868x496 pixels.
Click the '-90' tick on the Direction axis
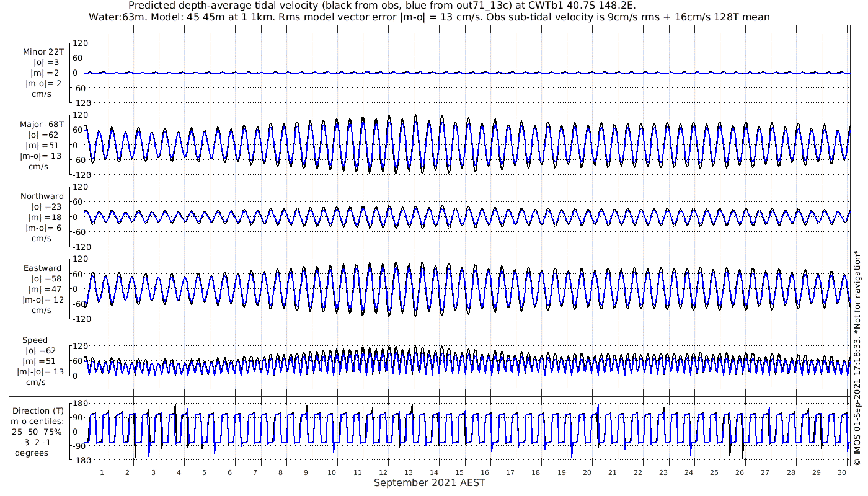(78, 446)
